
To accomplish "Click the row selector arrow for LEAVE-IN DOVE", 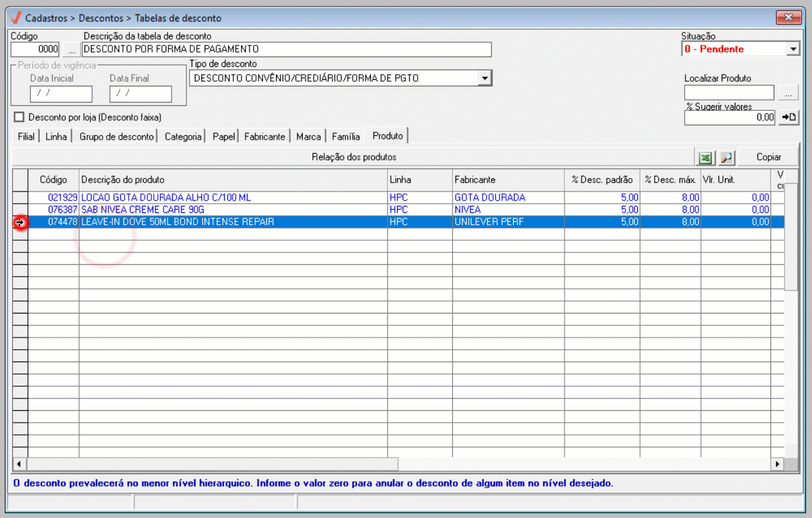I will tap(20, 222).
